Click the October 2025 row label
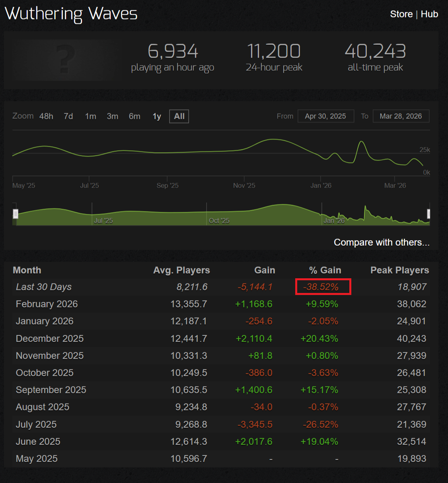Screen dimensions: 448x483 [x=45, y=373]
